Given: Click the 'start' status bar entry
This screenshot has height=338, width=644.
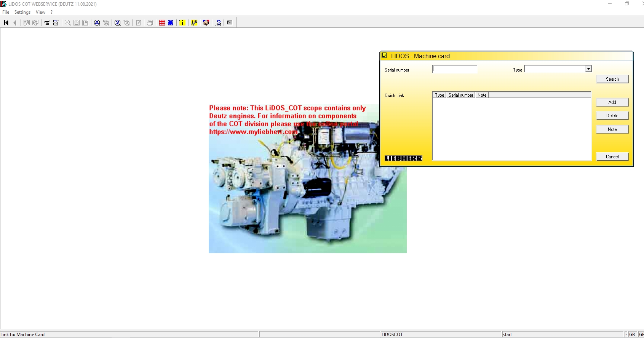Looking at the screenshot, I should [507, 335].
